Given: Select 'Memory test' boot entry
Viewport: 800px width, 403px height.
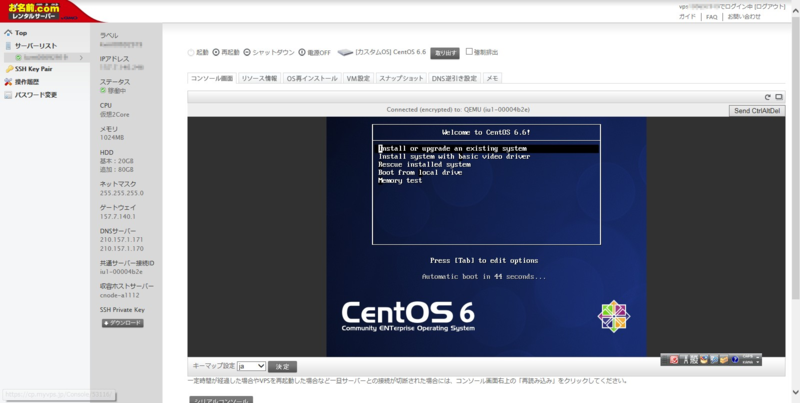Looking at the screenshot, I should pyautogui.click(x=400, y=181).
